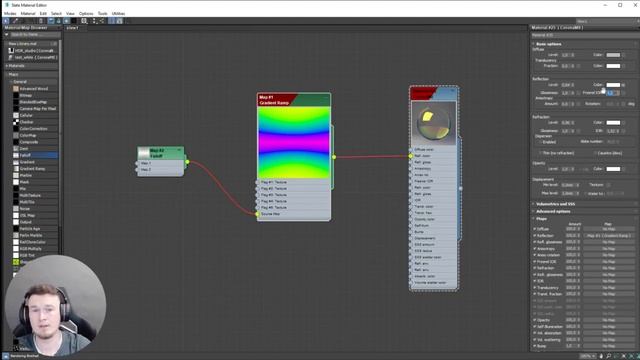This screenshot has height=360, width=640.
Task: Open the Refraction color swatch
Action: [613, 122]
